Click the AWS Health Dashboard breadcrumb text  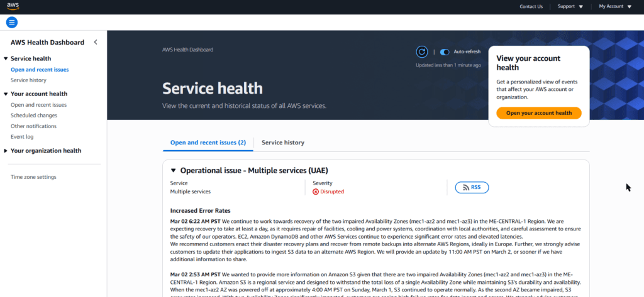[187, 50]
